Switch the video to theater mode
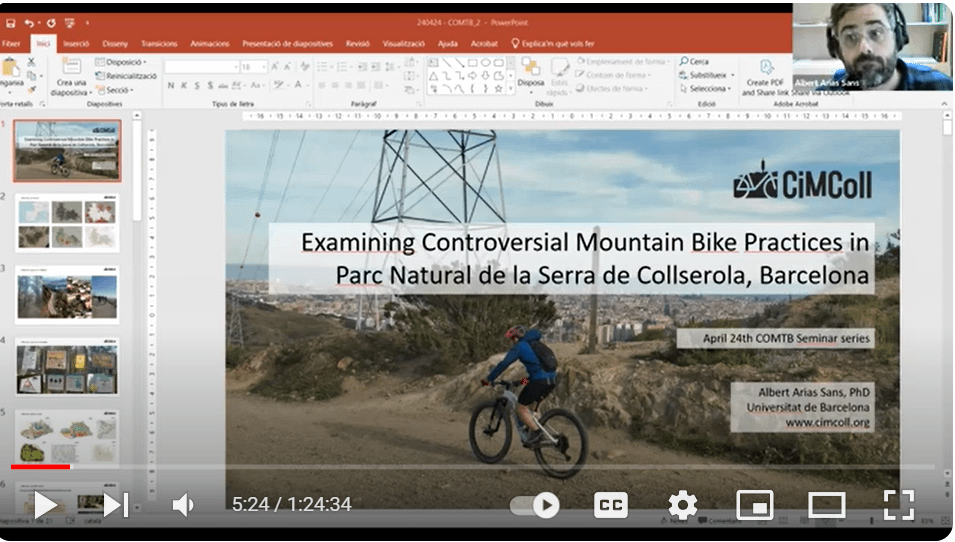Image resolution: width=955 pixels, height=542 pixels. [826, 505]
